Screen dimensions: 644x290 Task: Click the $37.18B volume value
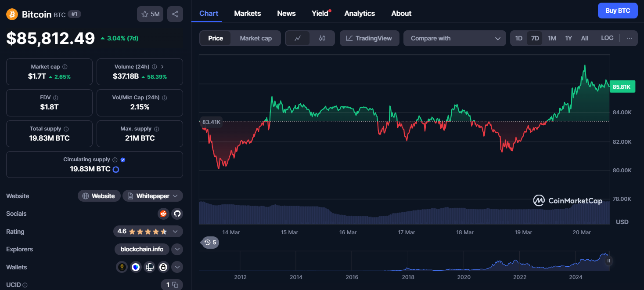(126, 76)
